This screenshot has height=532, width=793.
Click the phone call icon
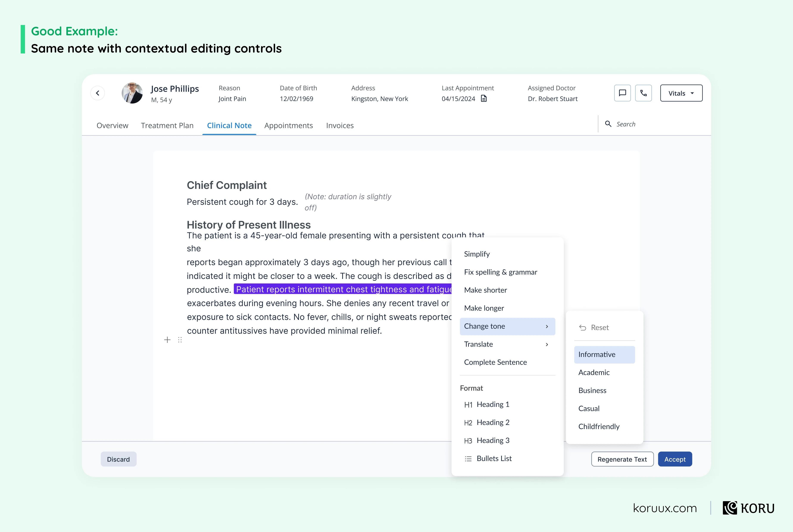pos(643,93)
